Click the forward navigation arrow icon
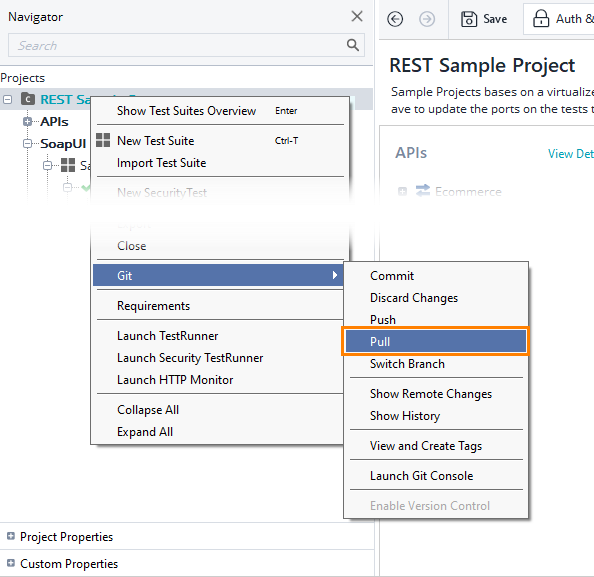The width and height of the screenshot is (594, 577). [x=427, y=19]
